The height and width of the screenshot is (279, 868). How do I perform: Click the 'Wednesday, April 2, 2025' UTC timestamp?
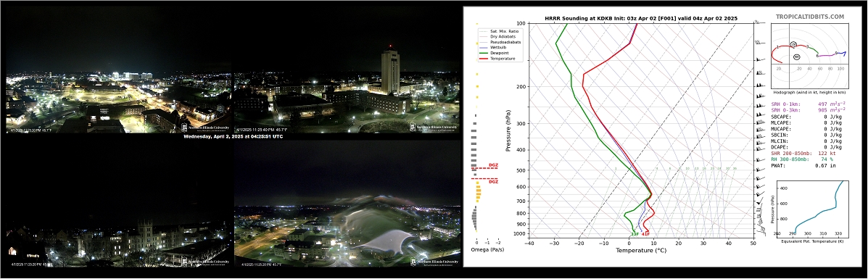tap(233, 136)
